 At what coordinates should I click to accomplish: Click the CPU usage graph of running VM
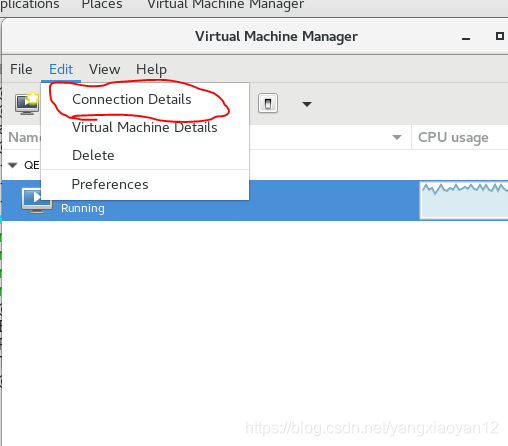(464, 200)
